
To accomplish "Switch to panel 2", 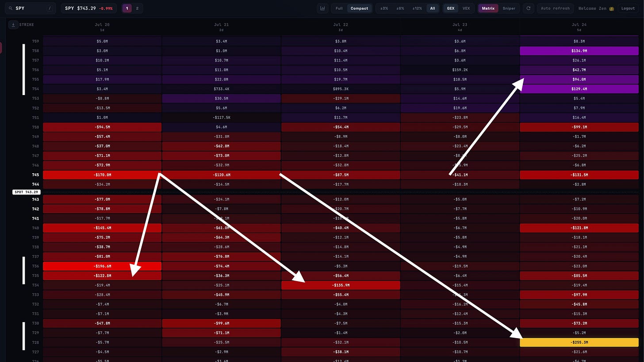I will (137, 8).
